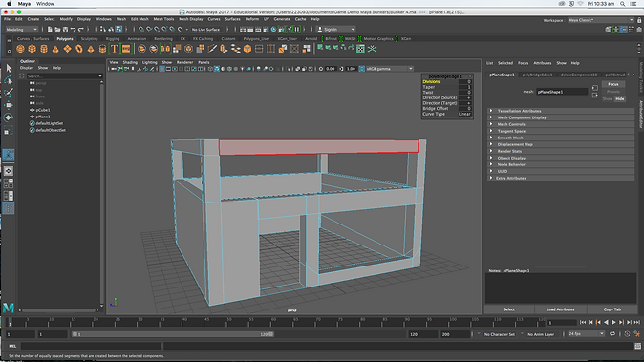
Task: Create a polygon sphere from the shelf
Action: pos(20,49)
